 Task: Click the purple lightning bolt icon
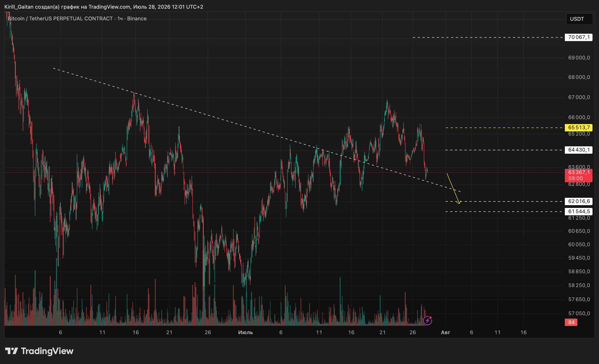click(427, 321)
